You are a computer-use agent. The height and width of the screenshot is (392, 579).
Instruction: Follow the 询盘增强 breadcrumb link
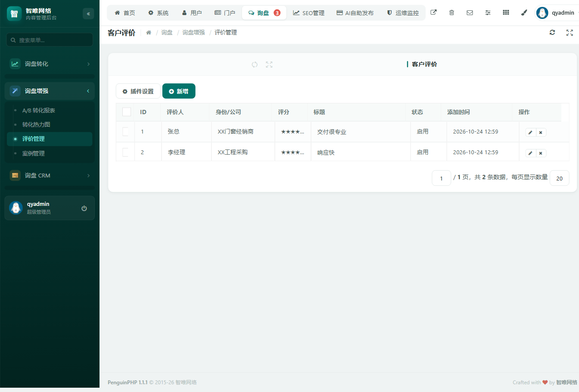193,32
